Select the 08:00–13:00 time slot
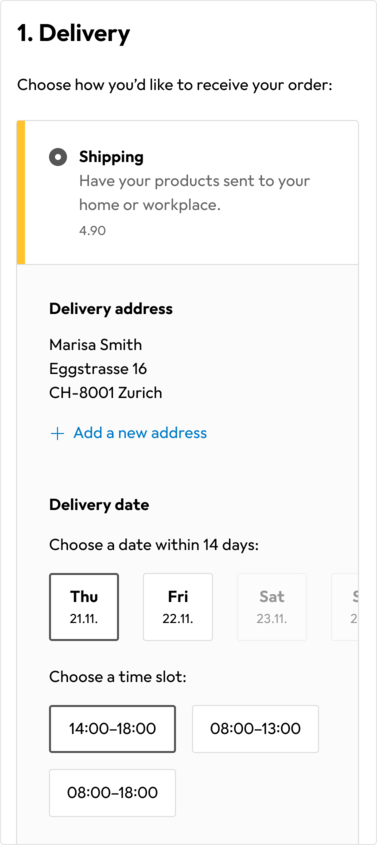 (255, 729)
